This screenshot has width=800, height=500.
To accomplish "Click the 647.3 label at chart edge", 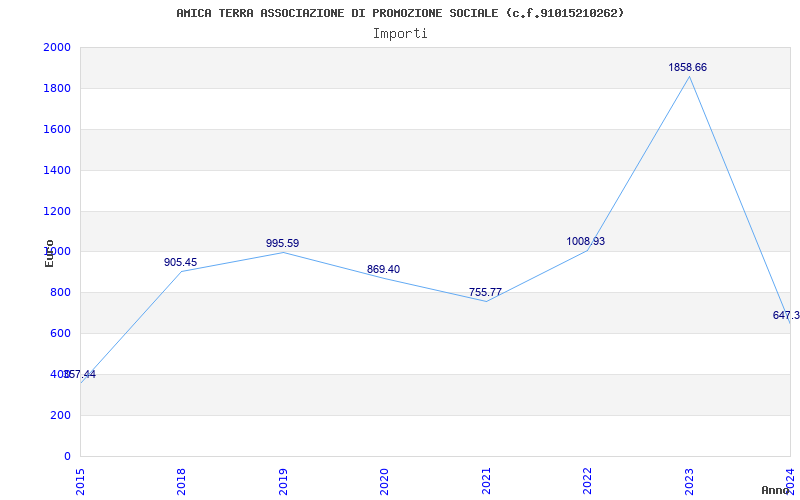I will [786, 315].
